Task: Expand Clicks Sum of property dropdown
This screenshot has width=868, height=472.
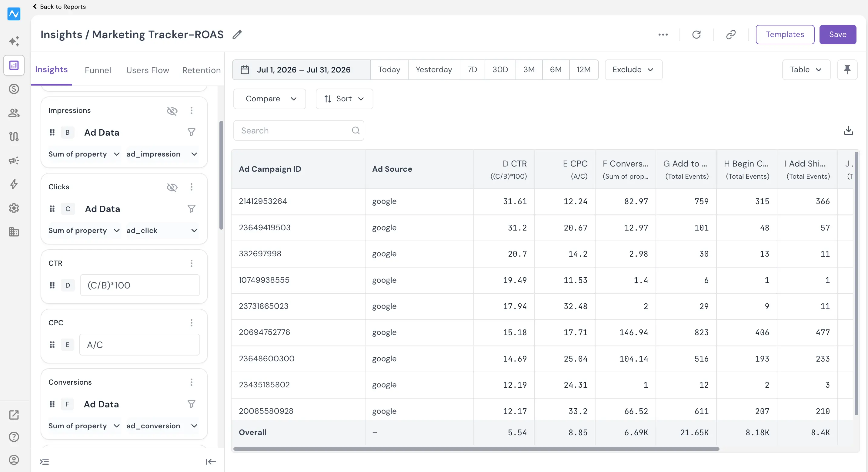Action: pyautogui.click(x=84, y=231)
